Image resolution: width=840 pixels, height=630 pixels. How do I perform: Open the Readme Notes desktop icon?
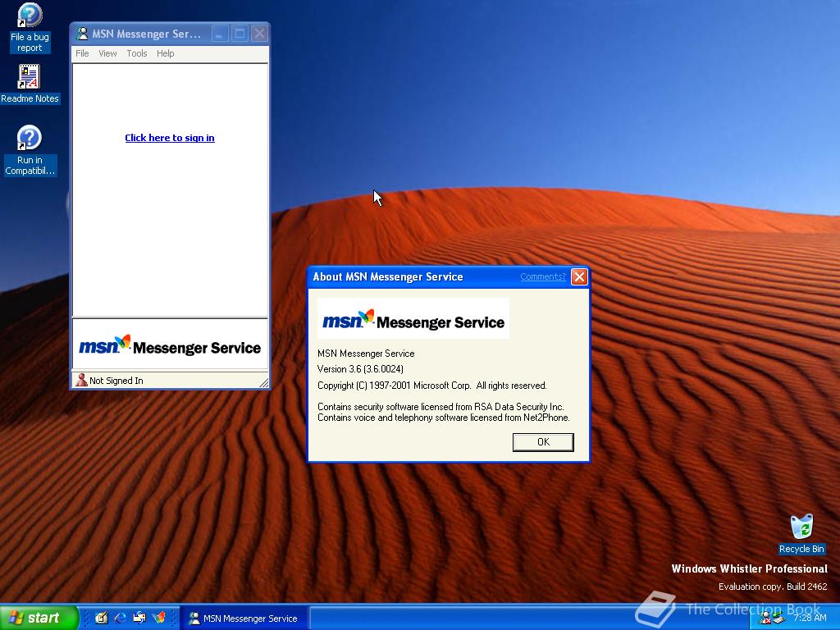tap(30, 84)
